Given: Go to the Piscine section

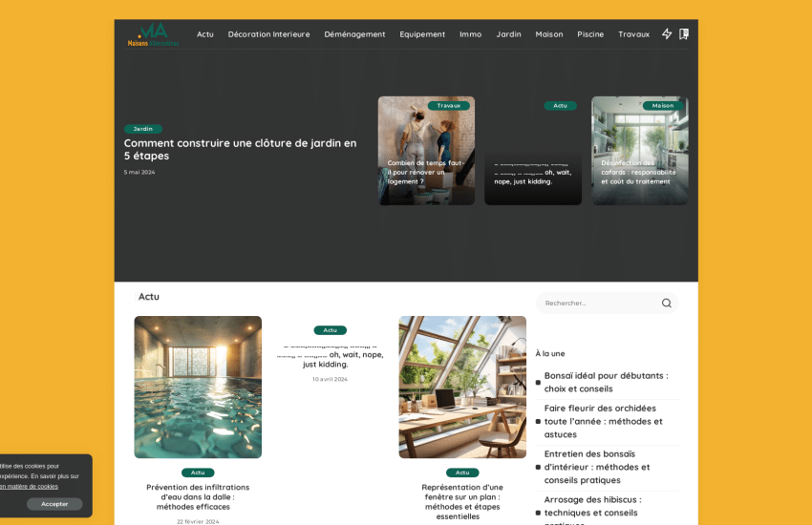Looking at the screenshot, I should [590, 34].
